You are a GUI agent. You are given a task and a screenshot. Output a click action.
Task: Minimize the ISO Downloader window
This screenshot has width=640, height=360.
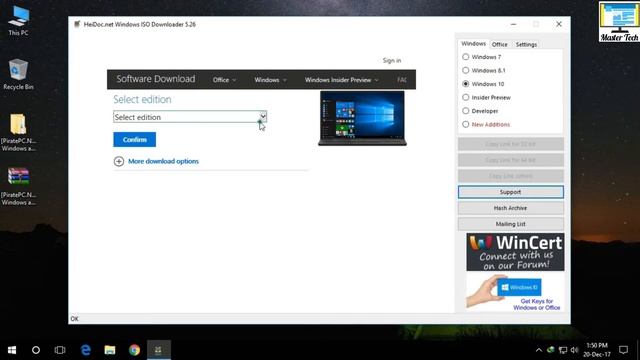click(x=513, y=24)
